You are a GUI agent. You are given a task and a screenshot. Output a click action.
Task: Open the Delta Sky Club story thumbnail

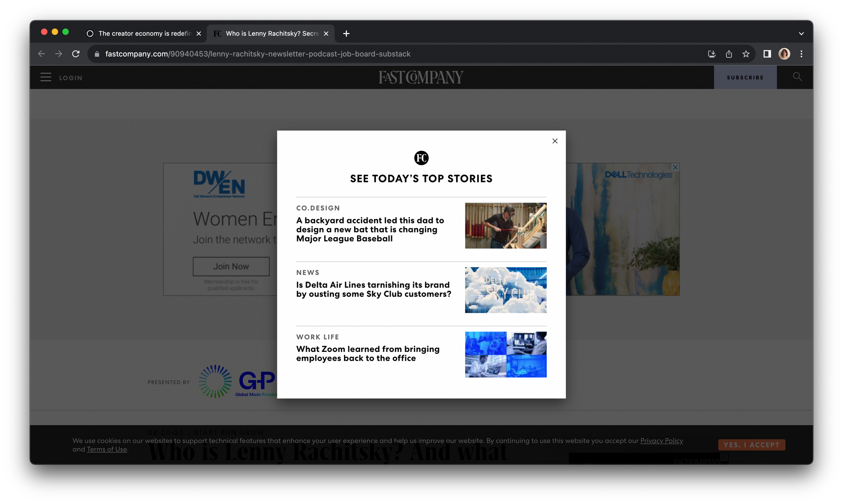pos(505,290)
